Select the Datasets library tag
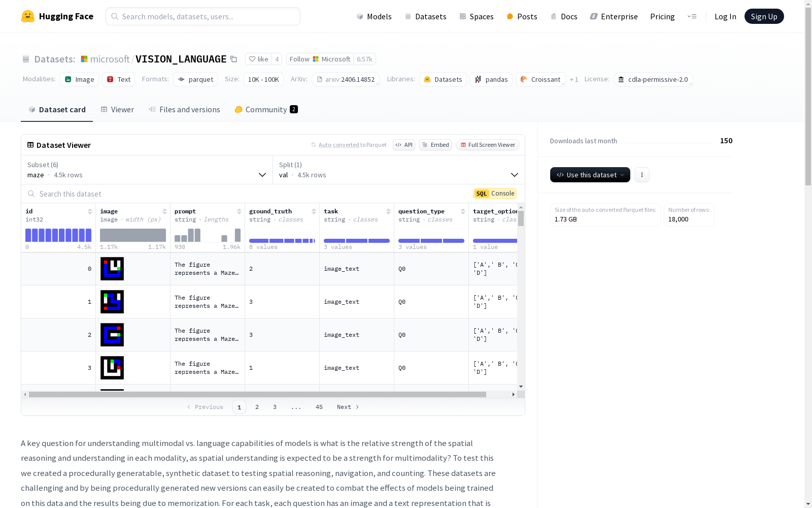Screen dimensions: 812x508 point(443,79)
